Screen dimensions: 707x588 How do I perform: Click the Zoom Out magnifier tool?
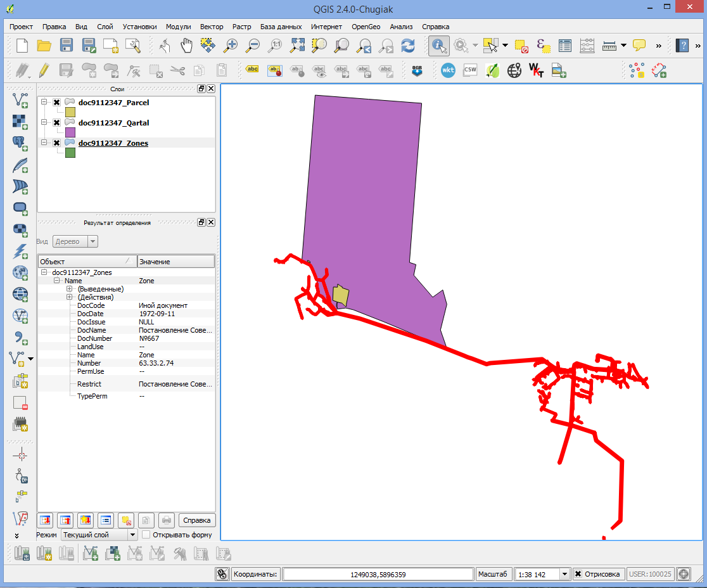(253, 46)
